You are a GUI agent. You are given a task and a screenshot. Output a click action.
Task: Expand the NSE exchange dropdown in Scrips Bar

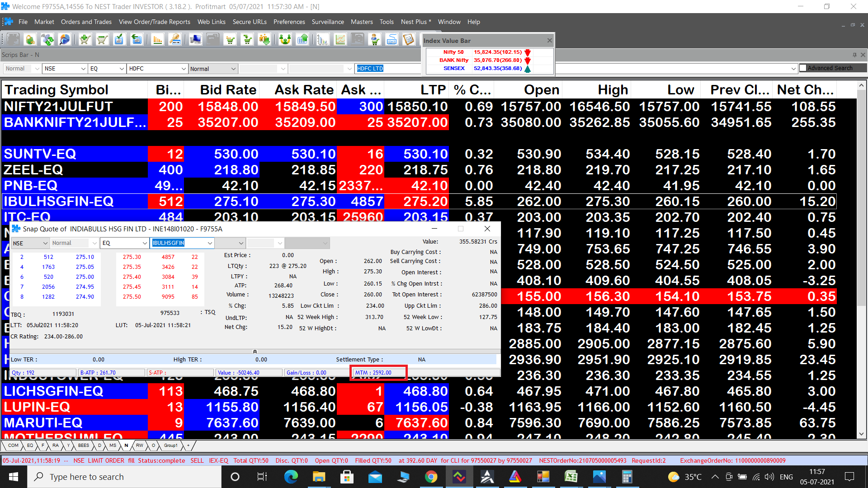click(x=83, y=69)
